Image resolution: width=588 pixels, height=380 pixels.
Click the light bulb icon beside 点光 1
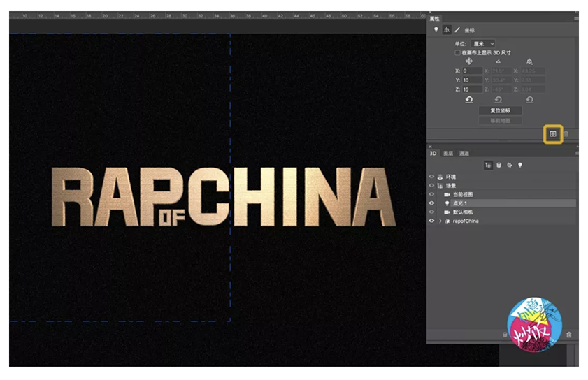click(x=447, y=203)
